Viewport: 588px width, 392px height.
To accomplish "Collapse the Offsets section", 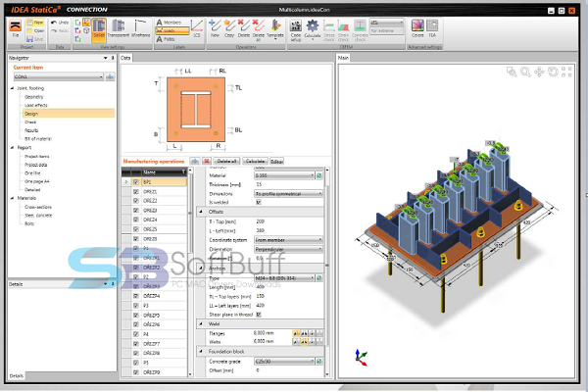I will [201, 212].
